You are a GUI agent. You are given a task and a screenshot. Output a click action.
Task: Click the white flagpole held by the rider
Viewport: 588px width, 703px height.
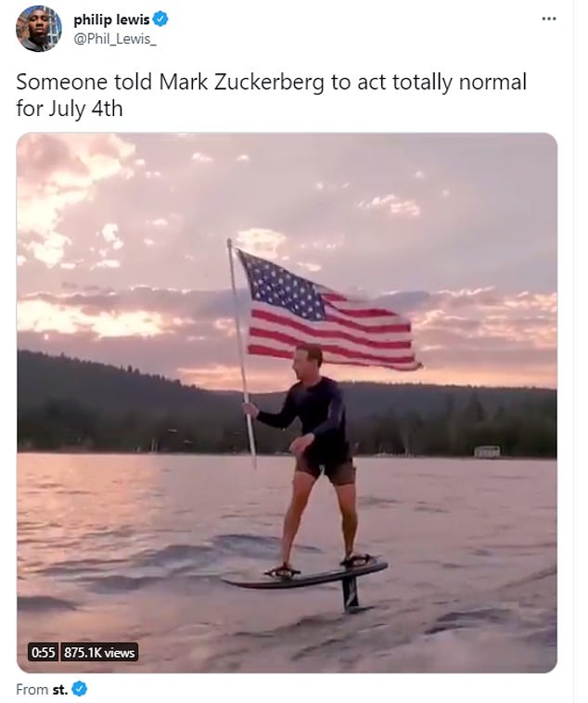pos(241,353)
